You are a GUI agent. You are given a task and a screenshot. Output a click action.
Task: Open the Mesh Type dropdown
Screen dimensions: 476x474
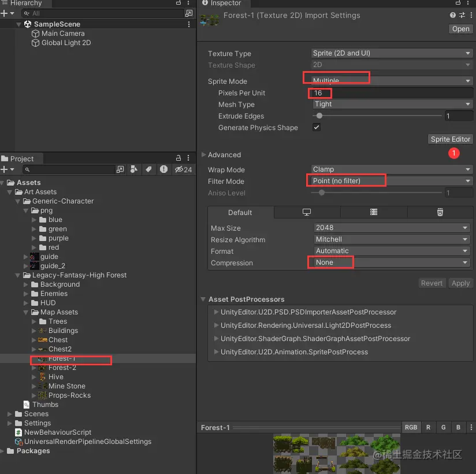(x=392, y=104)
